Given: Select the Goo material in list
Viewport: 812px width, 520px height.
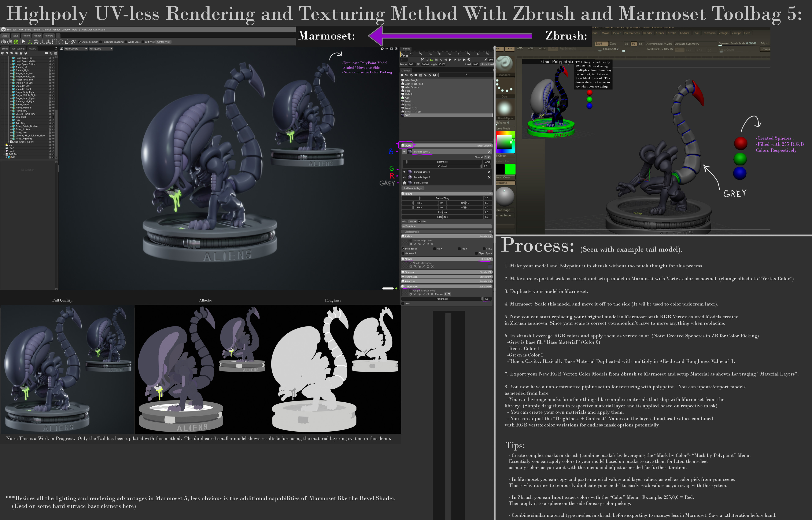Looking at the screenshot, I should 446,98.
